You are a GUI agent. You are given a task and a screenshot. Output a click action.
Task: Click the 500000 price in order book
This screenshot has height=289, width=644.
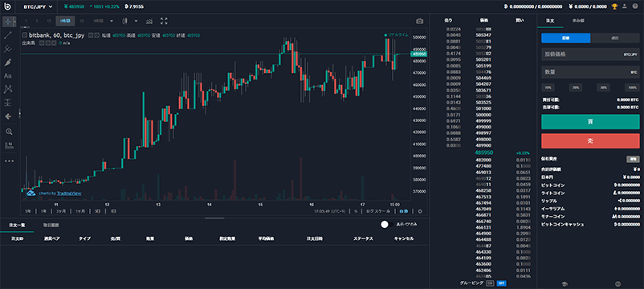[484, 116]
